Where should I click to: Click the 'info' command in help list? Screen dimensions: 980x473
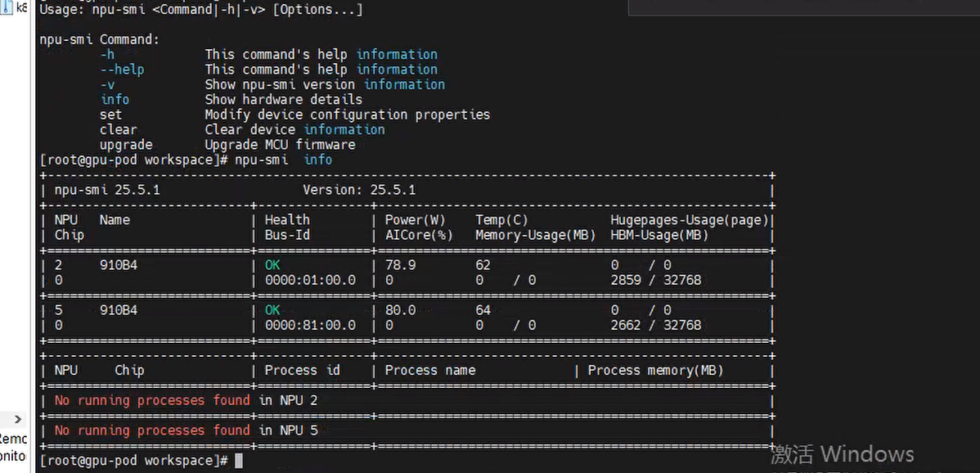[115, 99]
